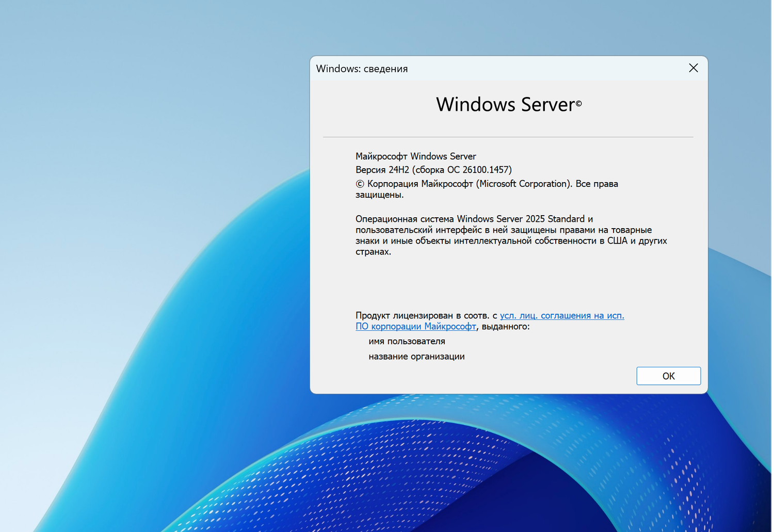Click the desktop wallpaper left of the dialog

155,206
